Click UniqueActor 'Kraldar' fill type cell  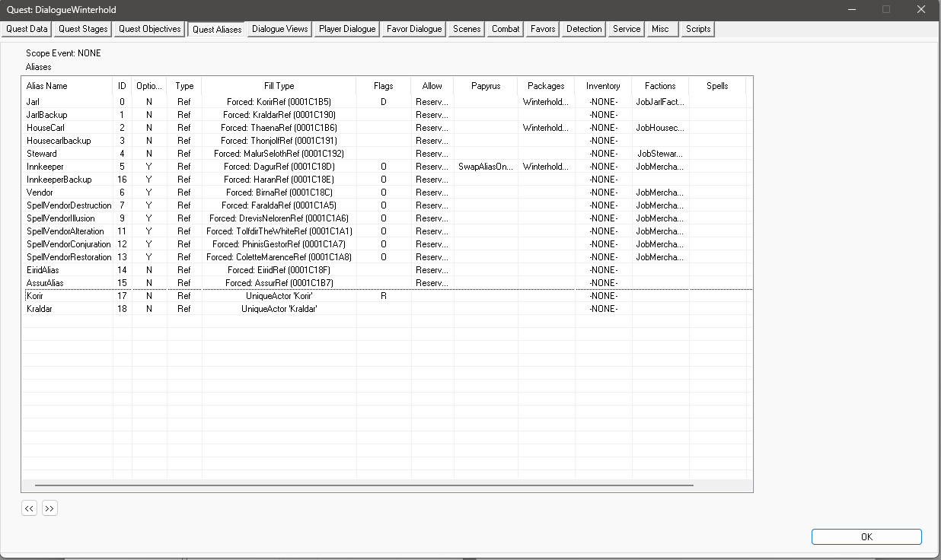[279, 309]
